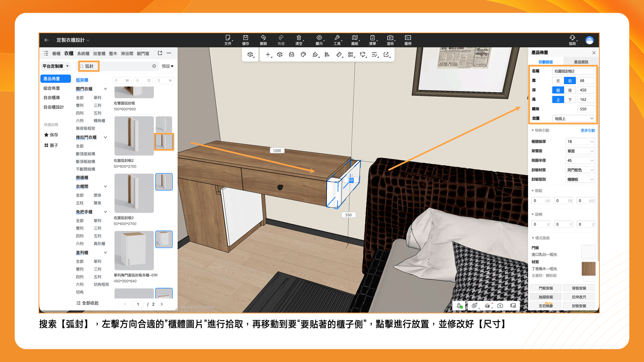Toggle depth anchor to 後
The width and height of the screenshot is (644, 362).
coord(570,90)
